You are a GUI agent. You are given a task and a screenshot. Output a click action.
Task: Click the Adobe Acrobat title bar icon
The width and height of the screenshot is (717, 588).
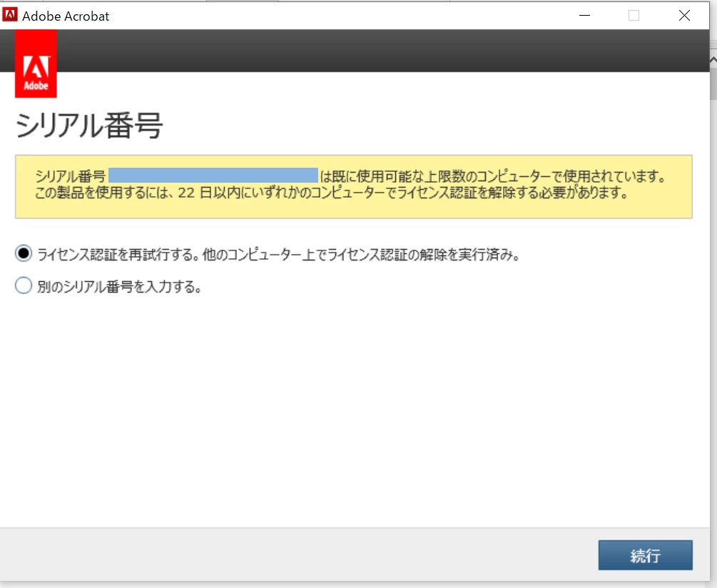coord(9,15)
